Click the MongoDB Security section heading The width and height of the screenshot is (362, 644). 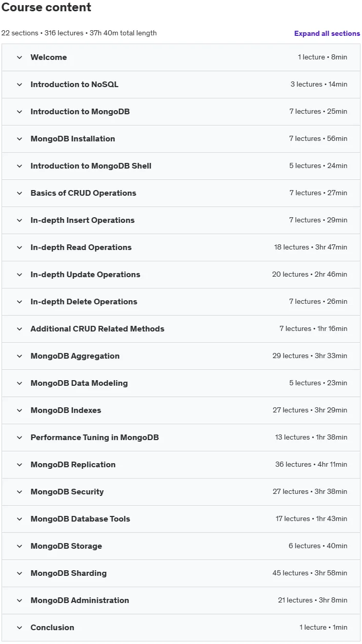tap(67, 492)
